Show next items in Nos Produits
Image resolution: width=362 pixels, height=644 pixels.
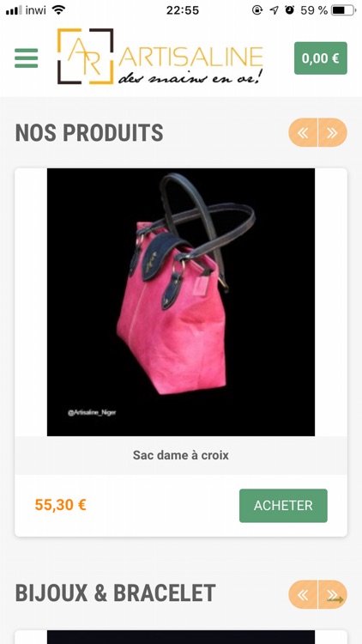[333, 132]
